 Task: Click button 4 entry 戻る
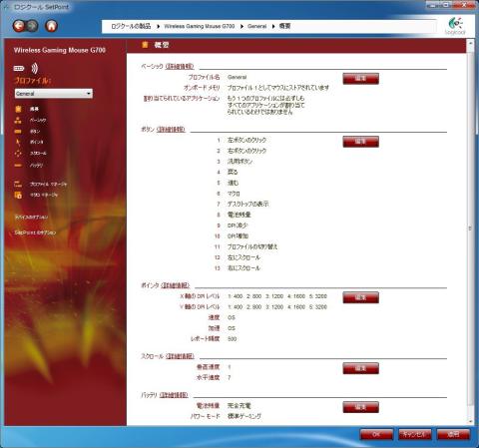click(x=233, y=172)
